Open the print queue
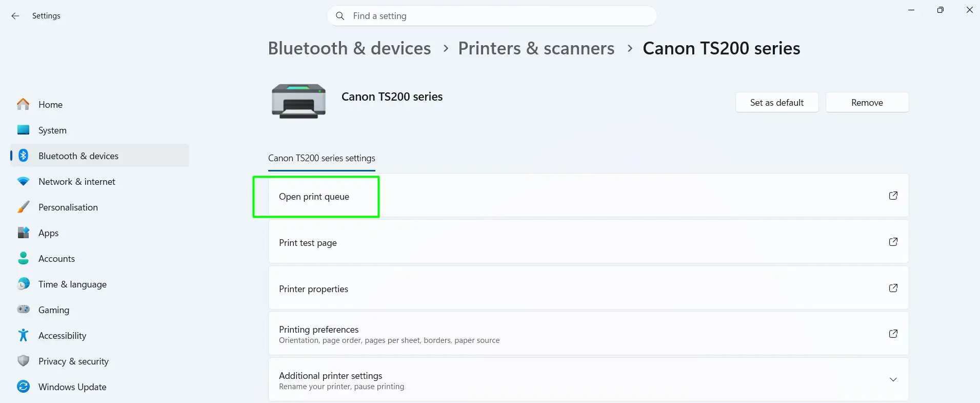980x403 pixels. click(x=588, y=196)
